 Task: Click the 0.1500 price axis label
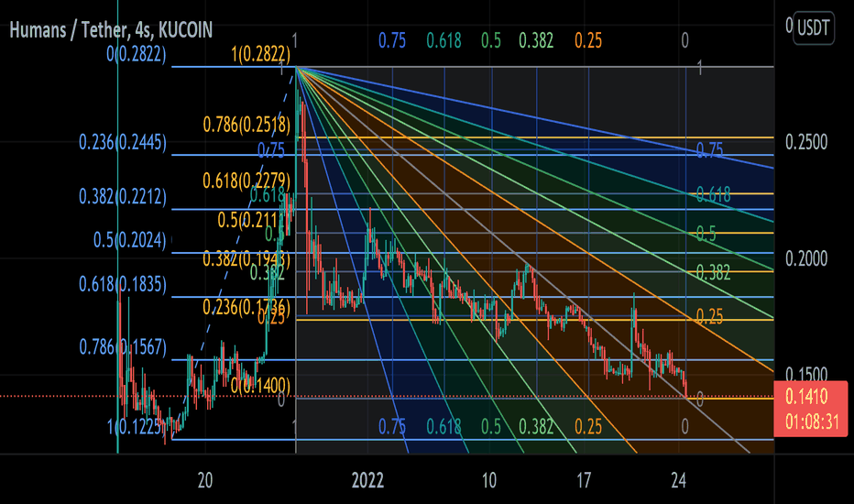806,374
